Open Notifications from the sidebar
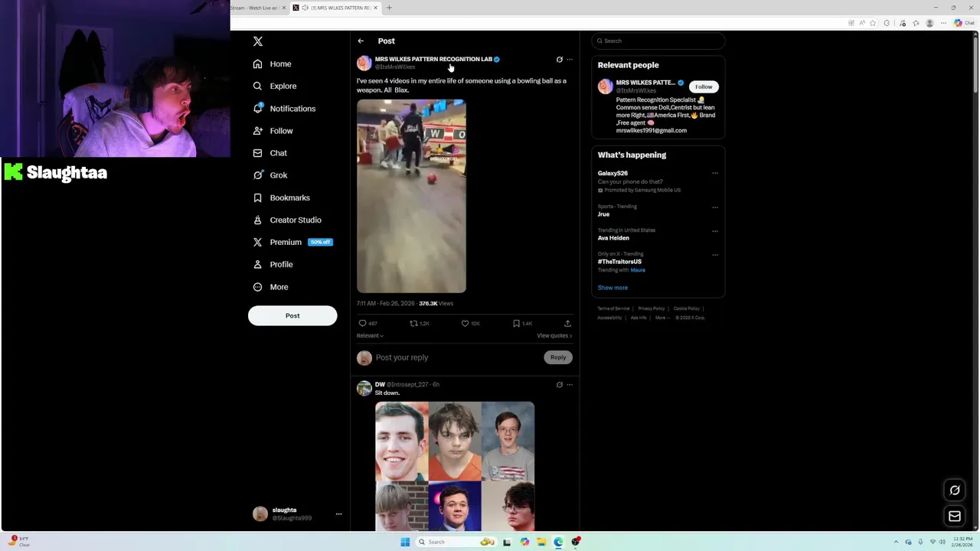 coord(284,109)
